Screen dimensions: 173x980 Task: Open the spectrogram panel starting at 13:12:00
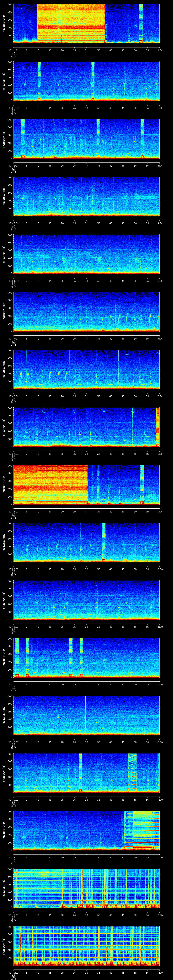(87, 715)
